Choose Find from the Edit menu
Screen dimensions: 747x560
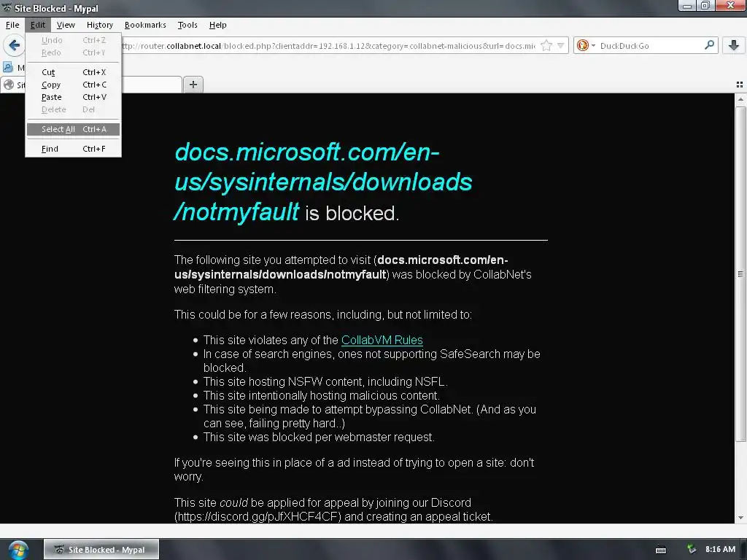(74, 149)
